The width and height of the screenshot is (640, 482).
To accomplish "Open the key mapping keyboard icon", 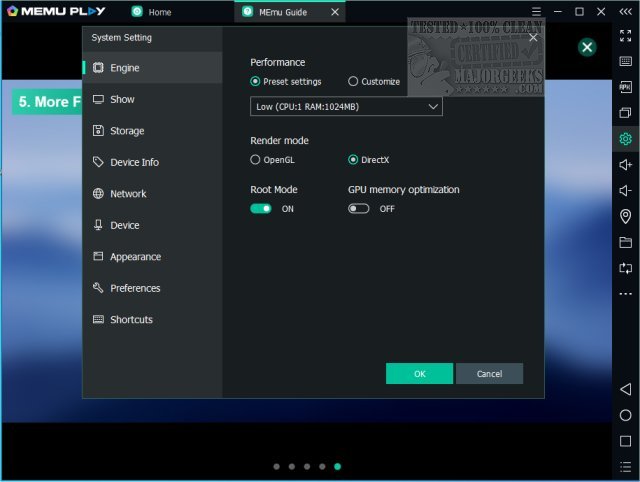I will [x=625, y=61].
